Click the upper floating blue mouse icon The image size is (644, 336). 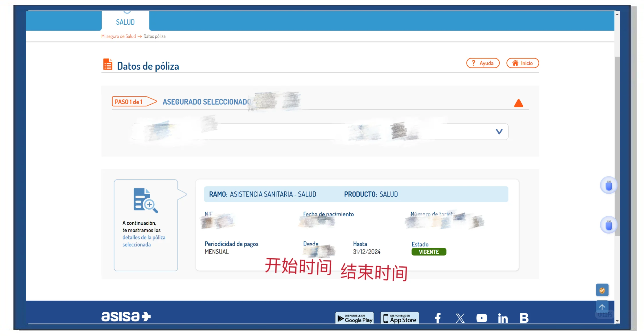608,185
